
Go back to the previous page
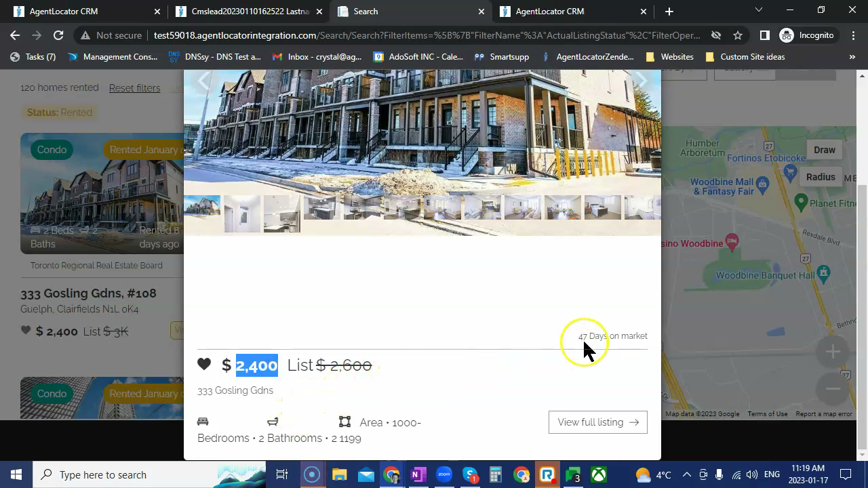pos(15,35)
